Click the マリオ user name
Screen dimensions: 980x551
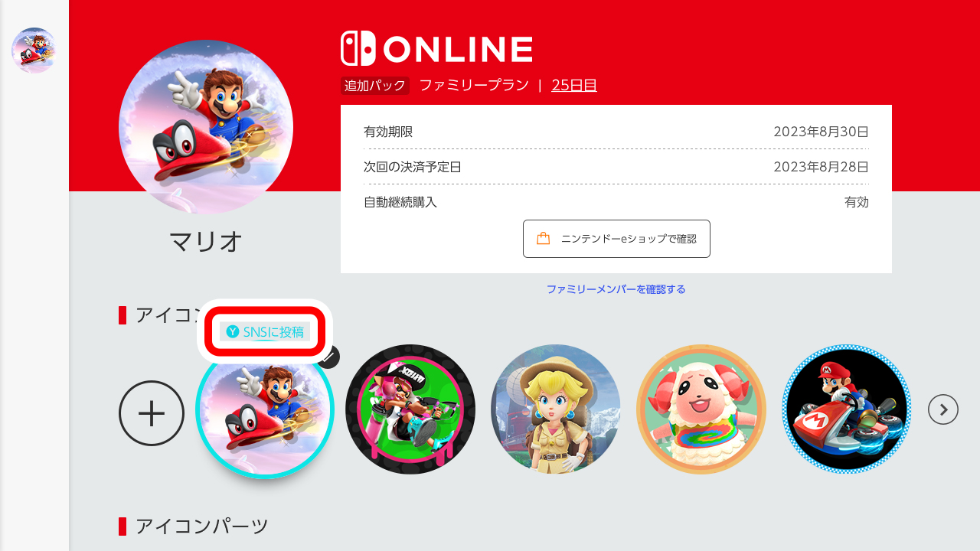[x=206, y=241]
